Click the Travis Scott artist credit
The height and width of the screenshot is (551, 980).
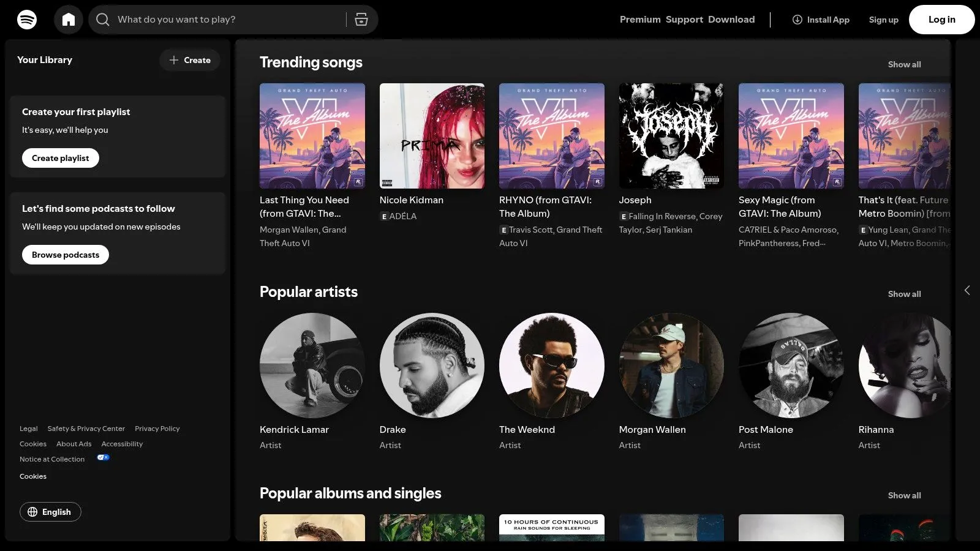(530, 230)
